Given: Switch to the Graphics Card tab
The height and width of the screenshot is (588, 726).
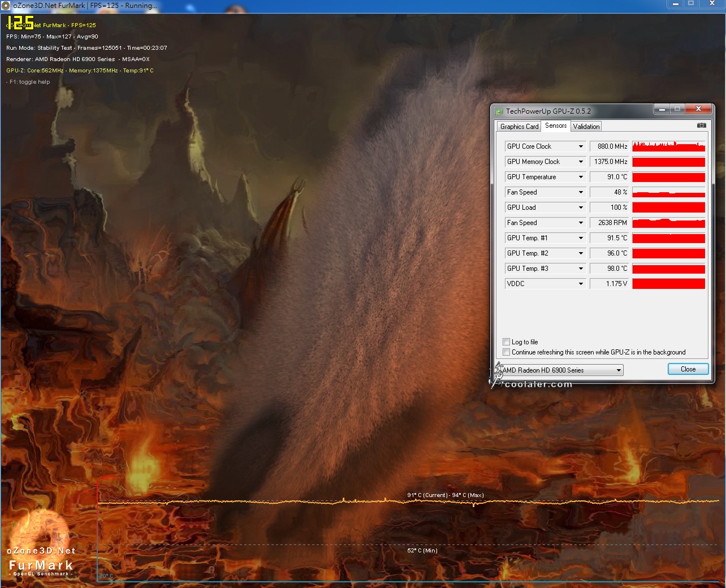Looking at the screenshot, I should [518, 127].
